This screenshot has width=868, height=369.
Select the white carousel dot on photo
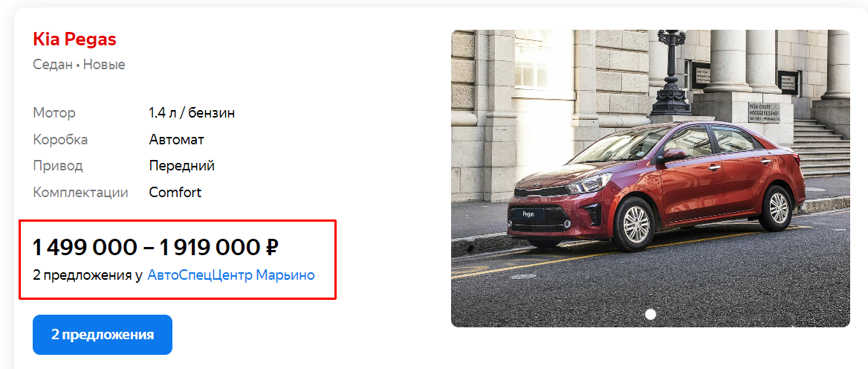650,314
